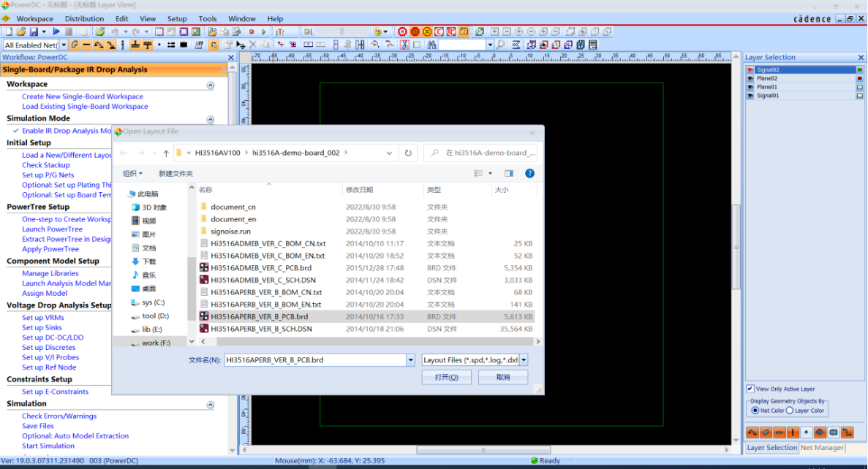Viewport: 868px width, 469px height.
Task: Click the scissors cut tool icon
Action: pos(404,45)
